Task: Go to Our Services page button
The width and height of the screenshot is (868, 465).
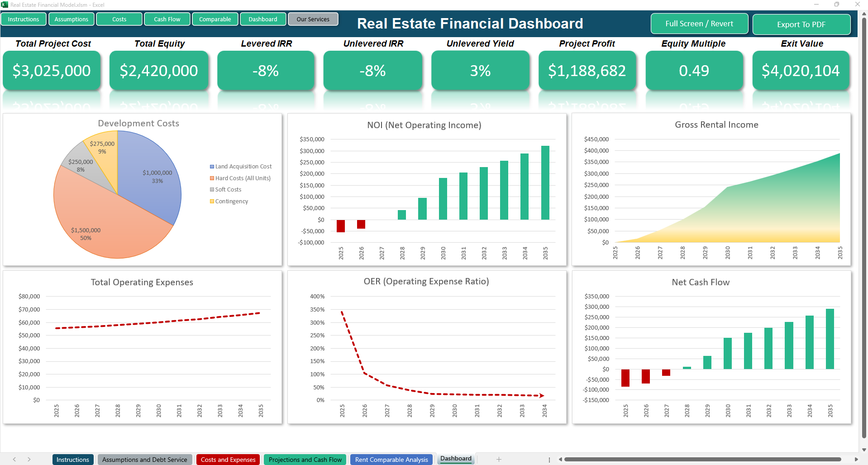Action: (313, 19)
